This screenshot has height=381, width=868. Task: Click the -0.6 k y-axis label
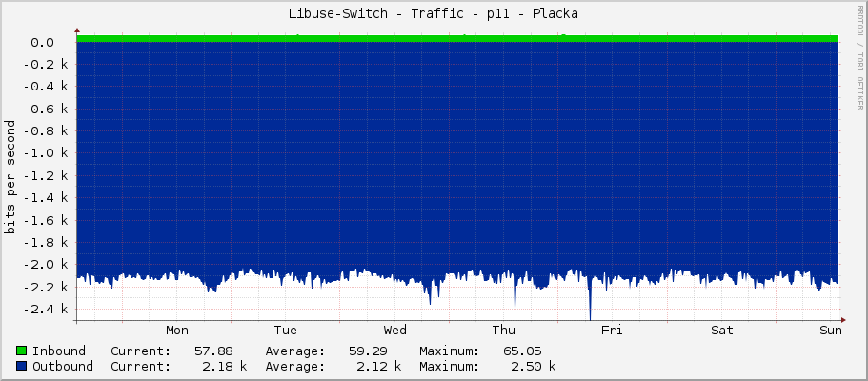click(x=46, y=110)
